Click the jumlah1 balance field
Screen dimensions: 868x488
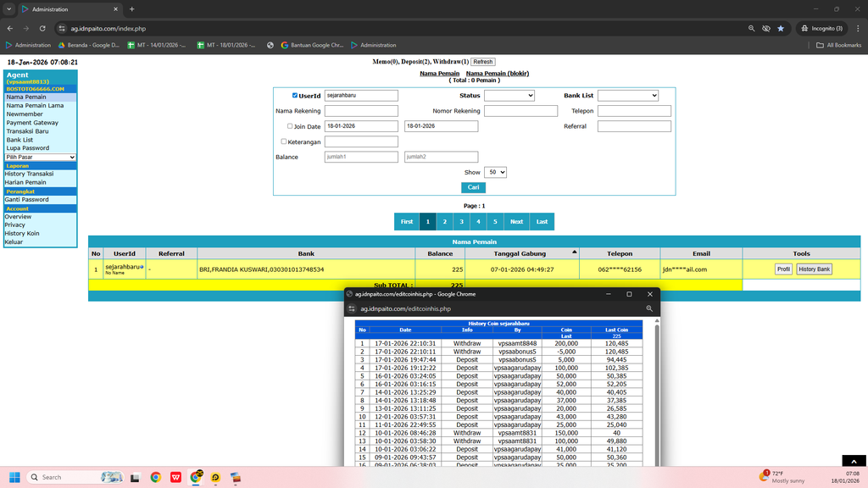click(361, 157)
